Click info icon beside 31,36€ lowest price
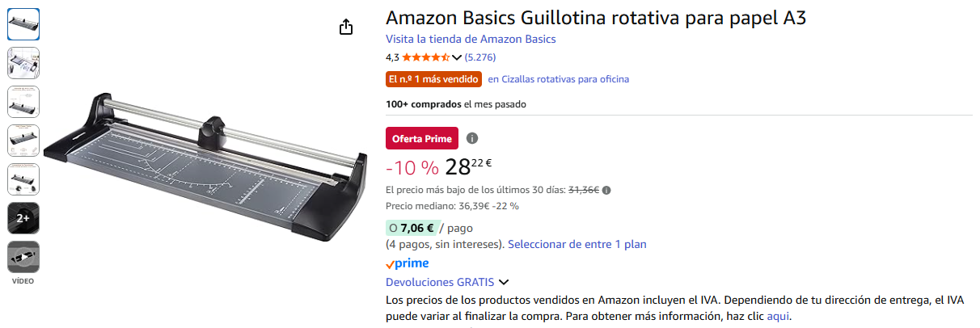 point(606,191)
